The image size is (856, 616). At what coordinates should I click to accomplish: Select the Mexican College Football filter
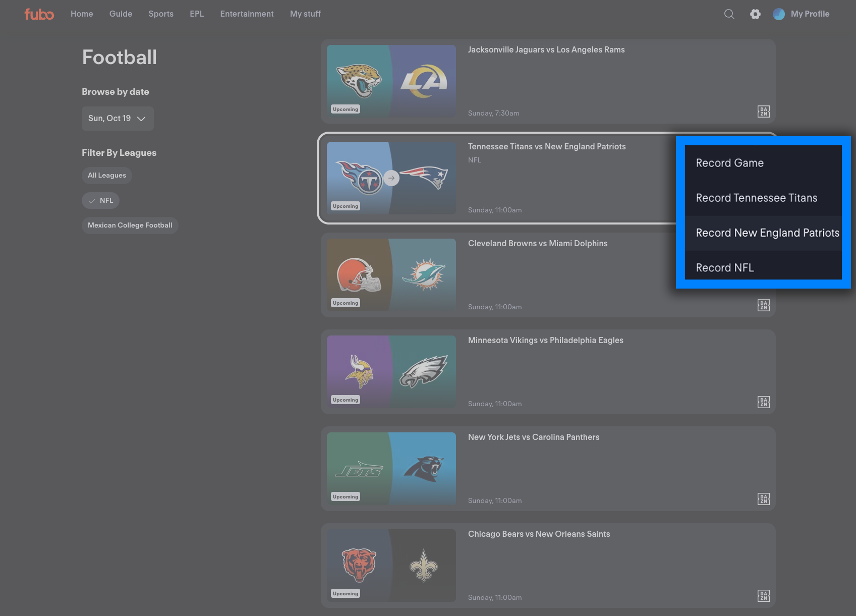pyautogui.click(x=130, y=225)
